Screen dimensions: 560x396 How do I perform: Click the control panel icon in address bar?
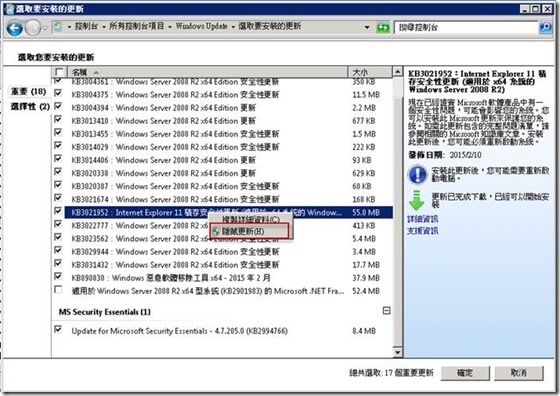coord(58,26)
